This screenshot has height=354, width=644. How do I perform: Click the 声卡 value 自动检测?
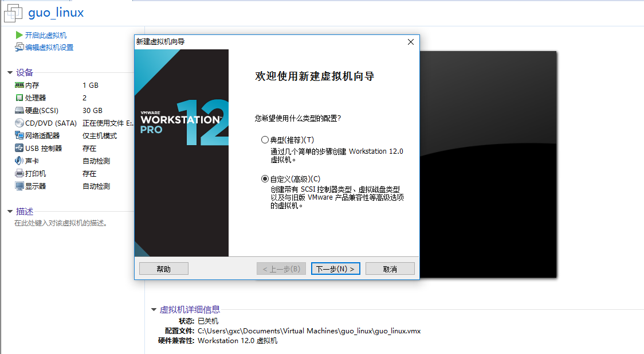[x=96, y=161]
